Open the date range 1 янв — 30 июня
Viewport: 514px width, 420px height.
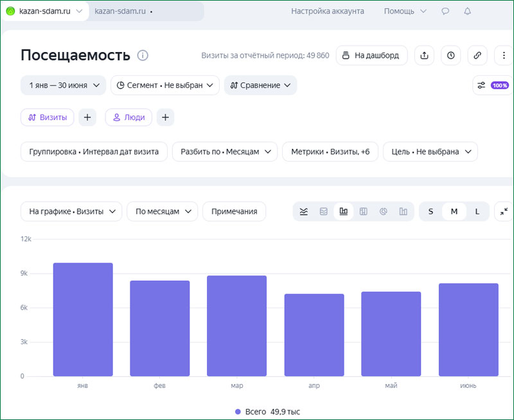pyautogui.click(x=63, y=85)
